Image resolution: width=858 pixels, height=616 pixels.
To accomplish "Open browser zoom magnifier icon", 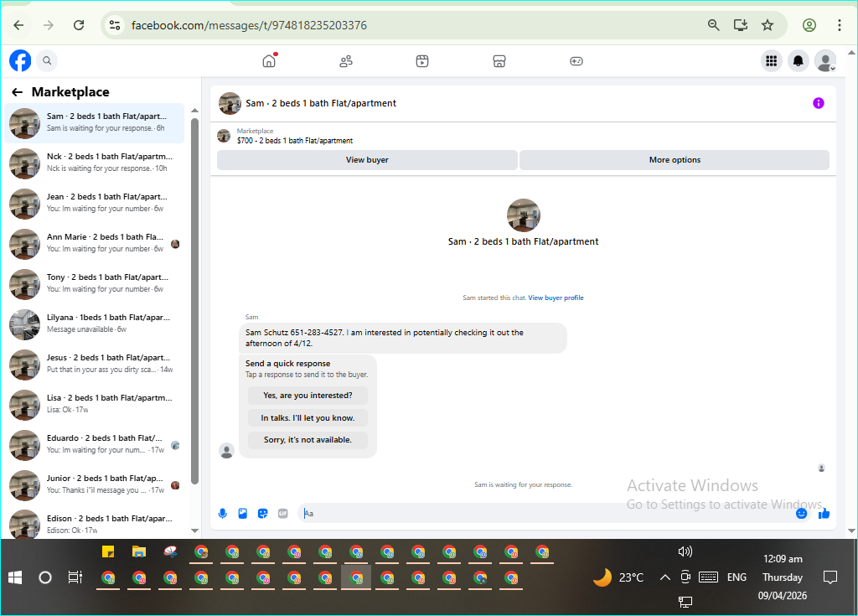I will 714,25.
